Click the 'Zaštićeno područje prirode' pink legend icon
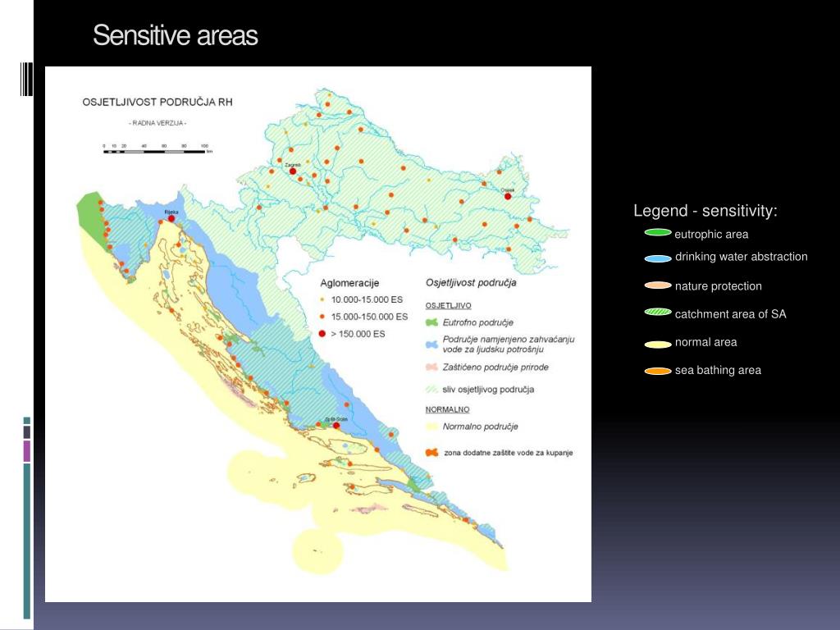 431,367
